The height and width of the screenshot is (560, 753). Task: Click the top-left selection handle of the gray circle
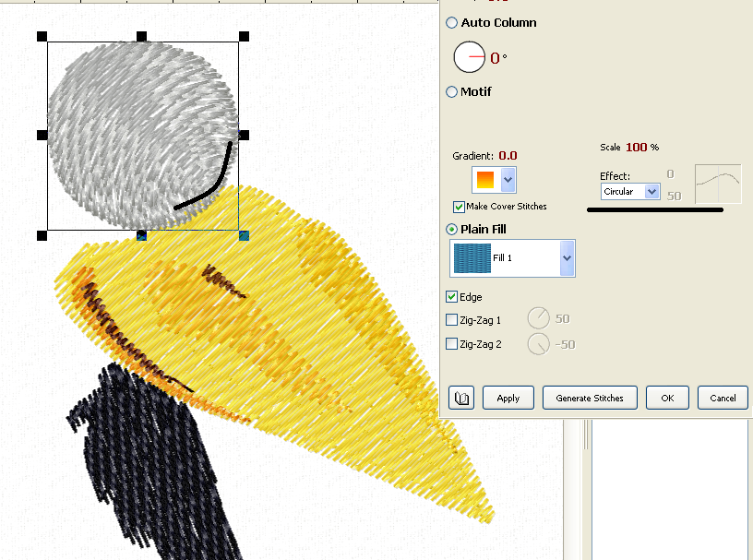coord(42,36)
